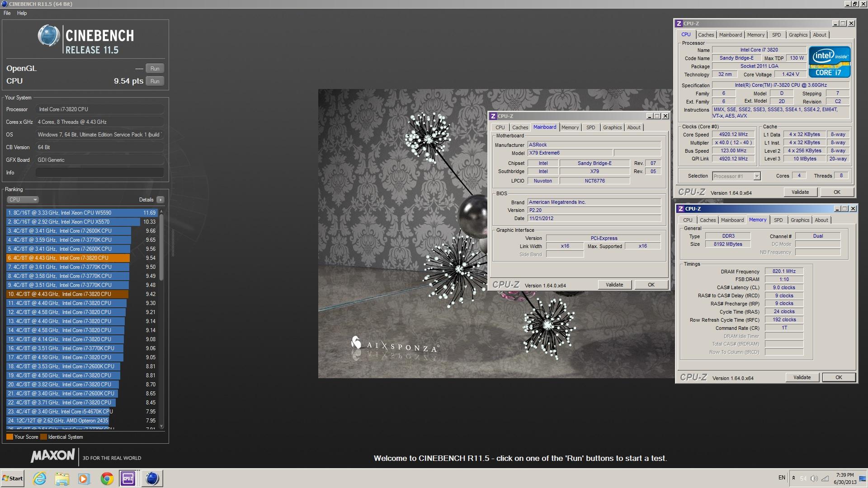868x488 pixels.
Task: Open Processor #1 selection dropdown
Action: tap(736, 176)
